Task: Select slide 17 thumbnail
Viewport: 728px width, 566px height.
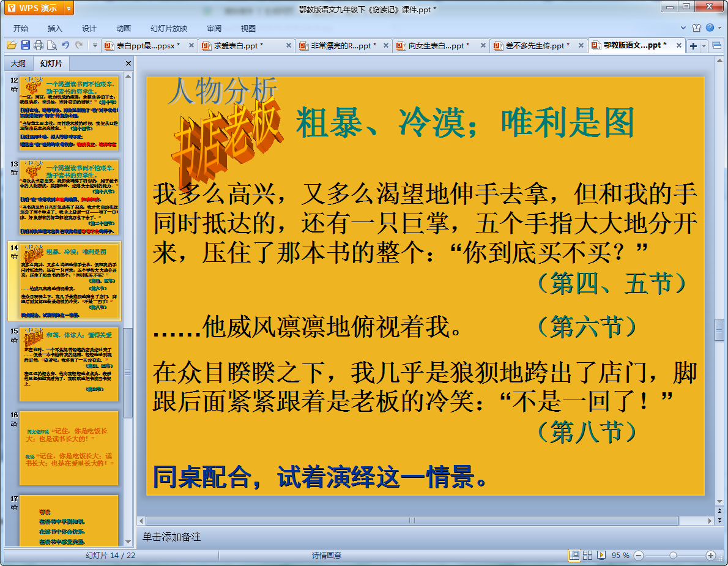Action: pyautogui.click(x=69, y=521)
